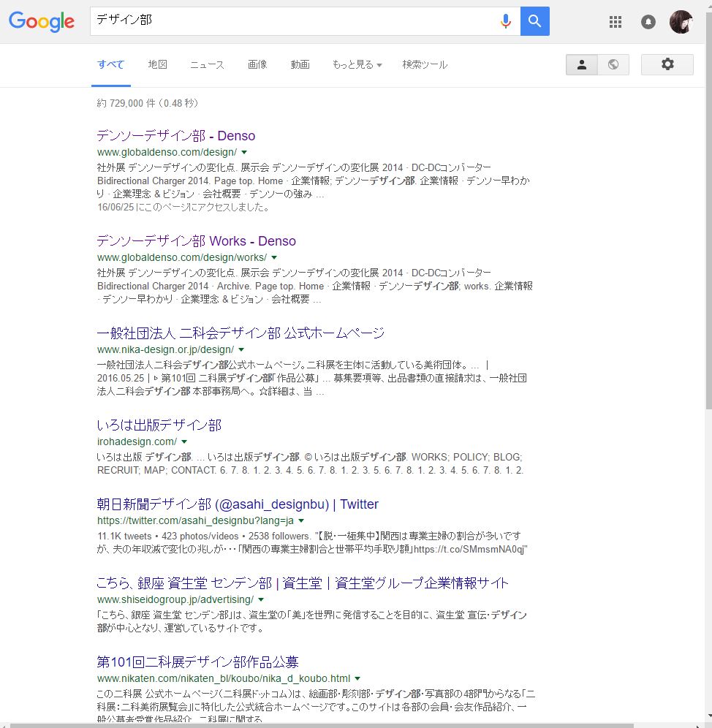Click the www.globaldenso.com/design/works/ URL text
Image resolution: width=712 pixels, height=728 pixels.
click(181, 258)
